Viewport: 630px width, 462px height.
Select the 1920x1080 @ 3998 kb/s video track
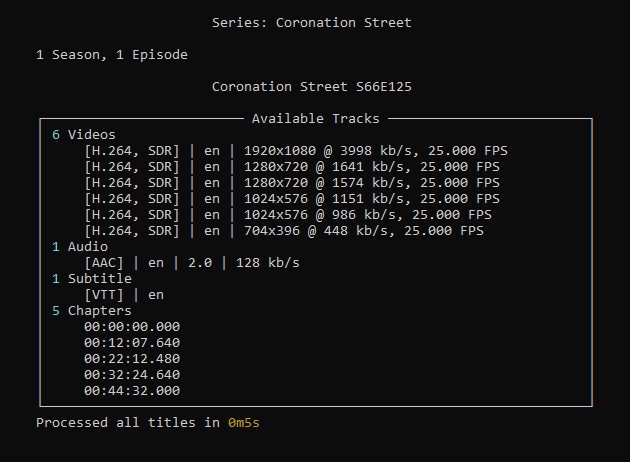coord(295,151)
